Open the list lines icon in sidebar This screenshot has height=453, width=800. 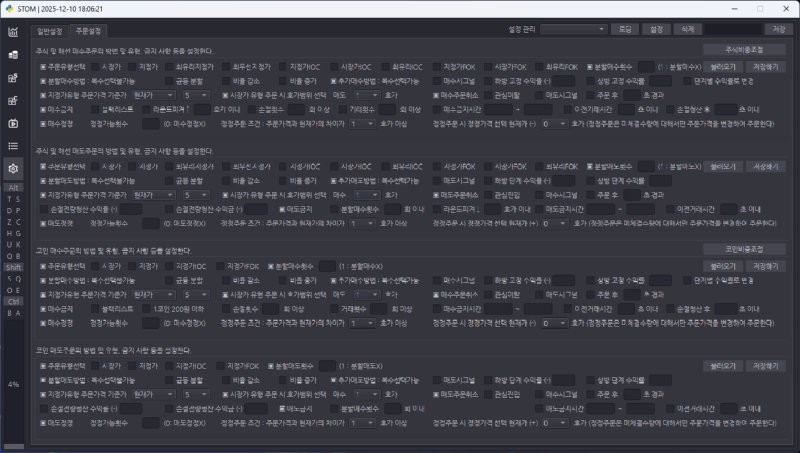(x=13, y=146)
